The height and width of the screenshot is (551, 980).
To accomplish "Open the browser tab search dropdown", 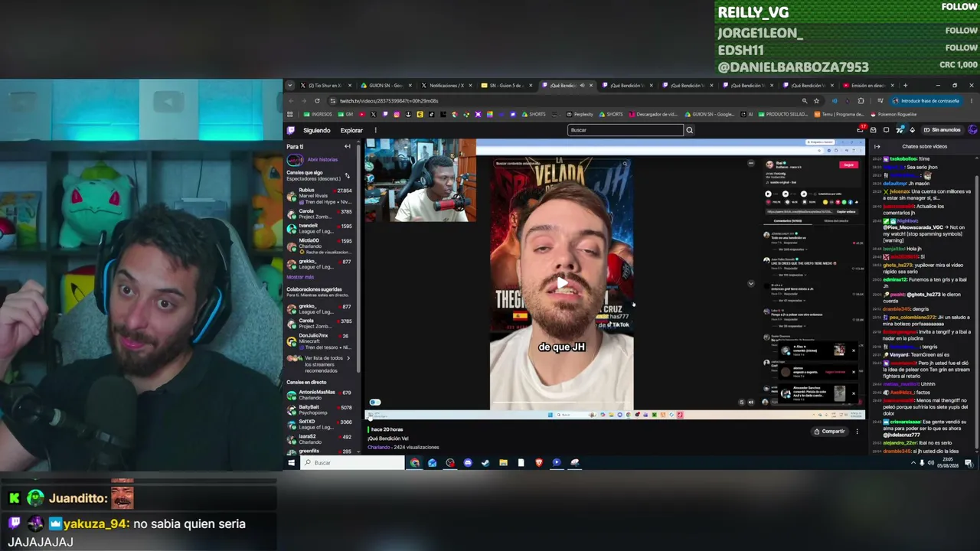I will click(289, 86).
